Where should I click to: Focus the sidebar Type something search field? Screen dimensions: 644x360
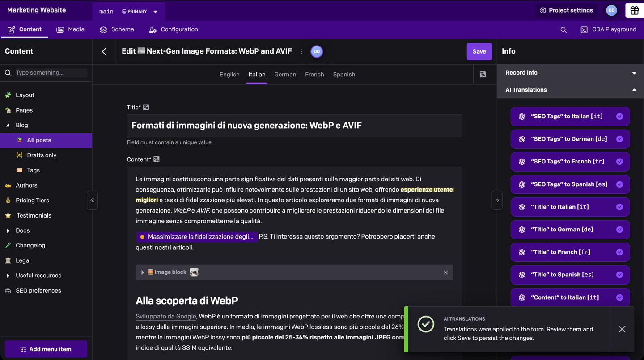point(51,73)
